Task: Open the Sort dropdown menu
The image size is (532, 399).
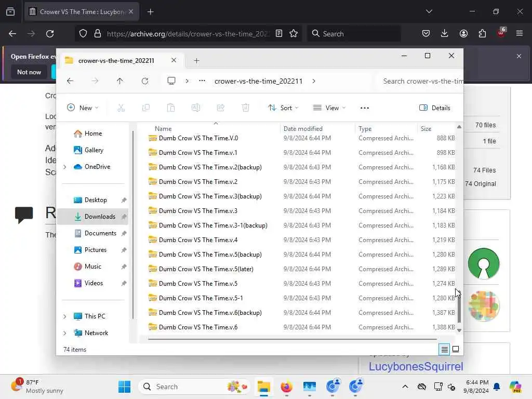Action: pos(283,108)
